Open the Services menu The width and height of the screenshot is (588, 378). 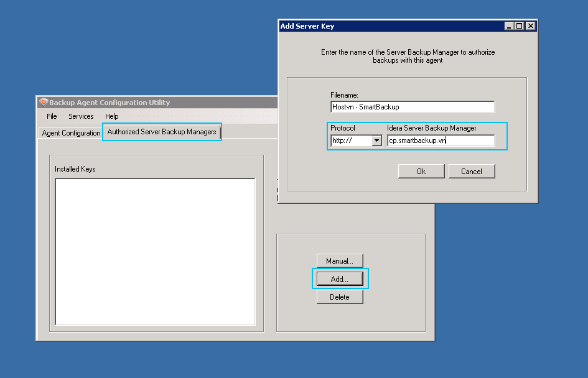[x=81, y=116]
